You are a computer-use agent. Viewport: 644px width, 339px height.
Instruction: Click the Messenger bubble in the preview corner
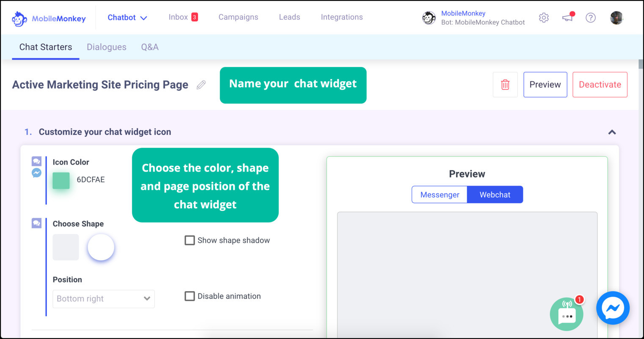613,308
